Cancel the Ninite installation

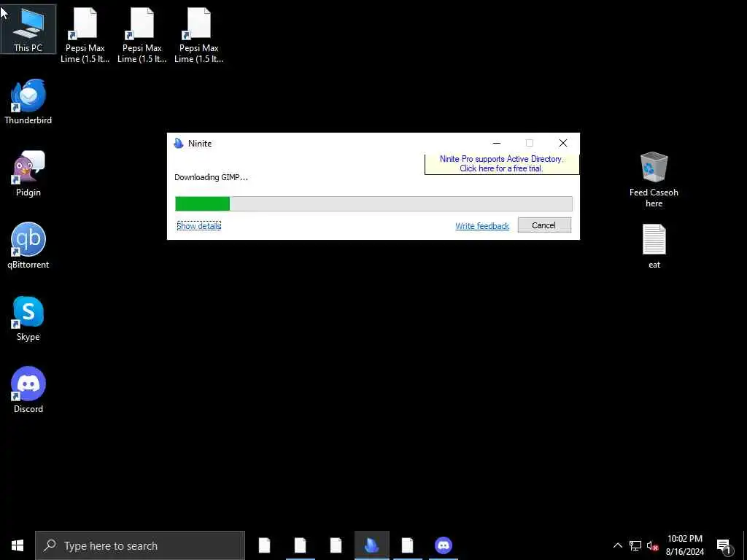pyautogui.click(x=544, y=225)
